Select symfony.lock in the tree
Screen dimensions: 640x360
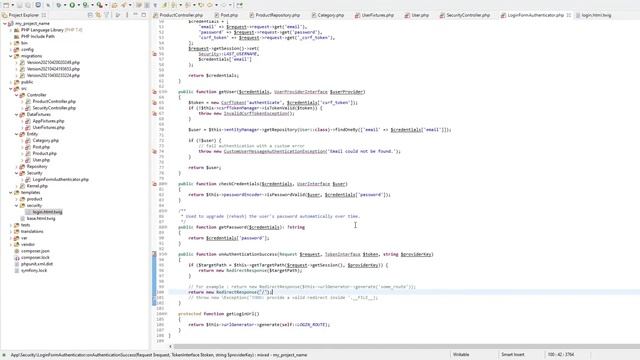click(34, 270)
